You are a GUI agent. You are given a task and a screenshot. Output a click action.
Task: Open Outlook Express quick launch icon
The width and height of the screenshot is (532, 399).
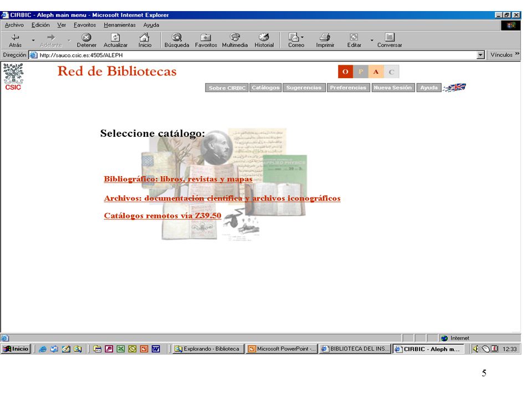(54, 349)
